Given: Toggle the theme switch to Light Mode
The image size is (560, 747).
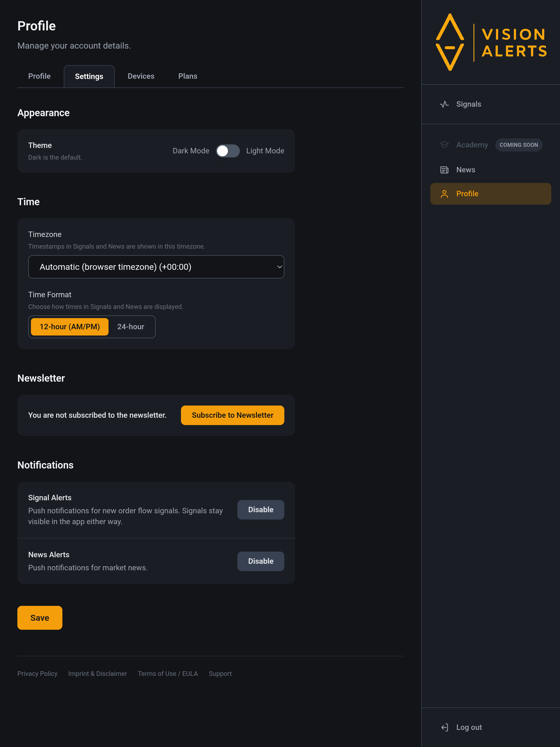Looking at the screenshot, I should 228,151.
